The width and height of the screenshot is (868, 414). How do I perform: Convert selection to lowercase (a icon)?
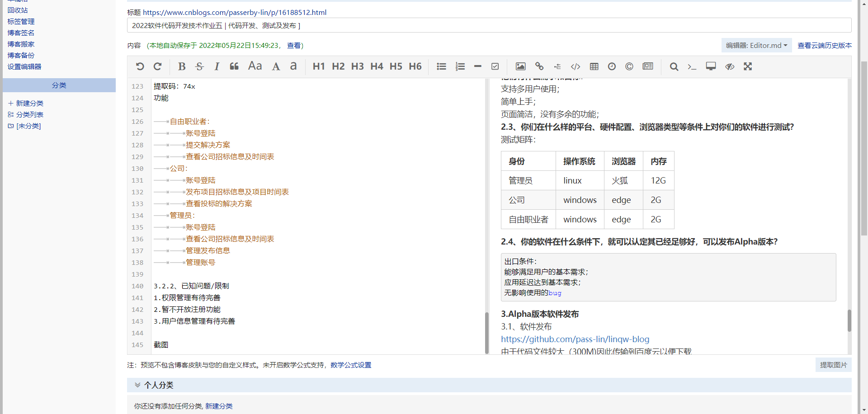pyautogui.click(x=293, y=66)
